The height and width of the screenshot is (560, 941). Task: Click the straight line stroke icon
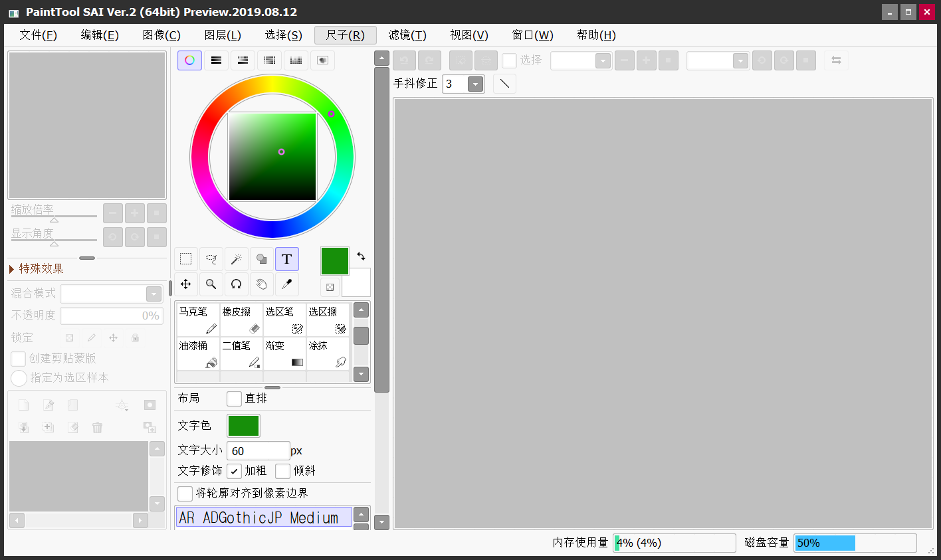coord(505,84)
